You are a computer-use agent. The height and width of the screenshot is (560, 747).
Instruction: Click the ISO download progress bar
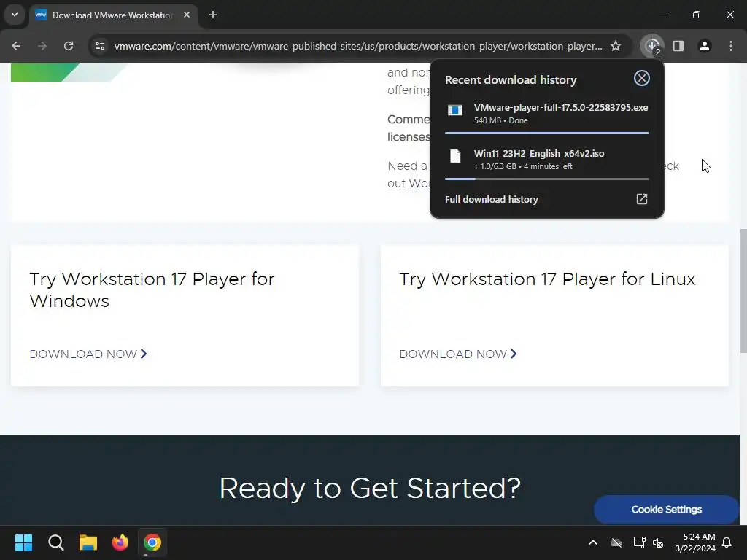(547, 179)
